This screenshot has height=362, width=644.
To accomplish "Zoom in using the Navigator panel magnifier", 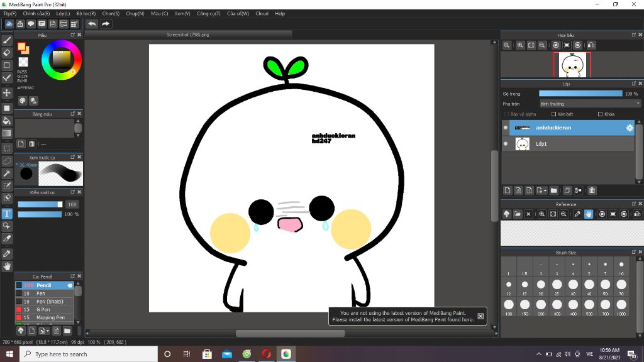I will tap(520, 45).
